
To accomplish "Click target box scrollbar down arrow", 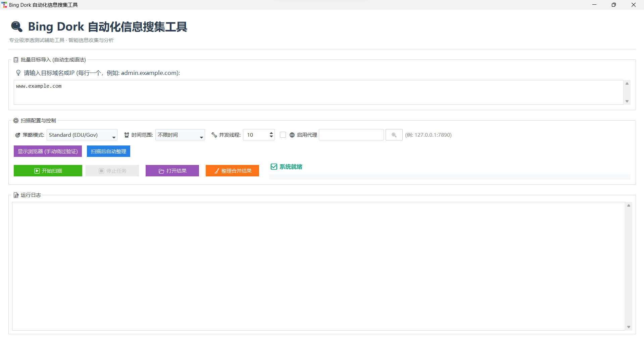I will [627, 101].
